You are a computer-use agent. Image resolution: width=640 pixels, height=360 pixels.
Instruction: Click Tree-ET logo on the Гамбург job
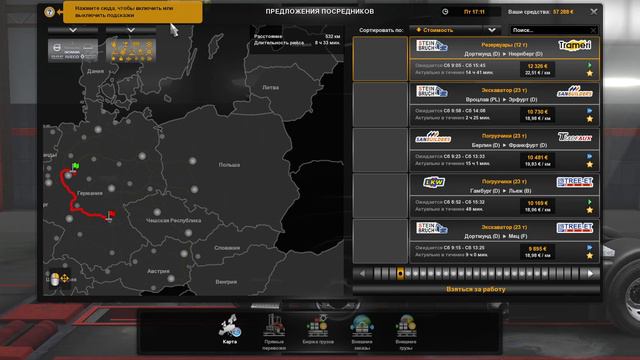tap(575, 182)
